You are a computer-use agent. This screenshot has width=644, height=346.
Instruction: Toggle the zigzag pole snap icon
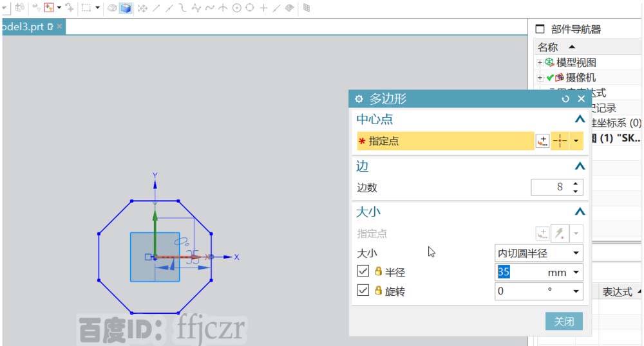pyautogui.click(x=196, y=8)
